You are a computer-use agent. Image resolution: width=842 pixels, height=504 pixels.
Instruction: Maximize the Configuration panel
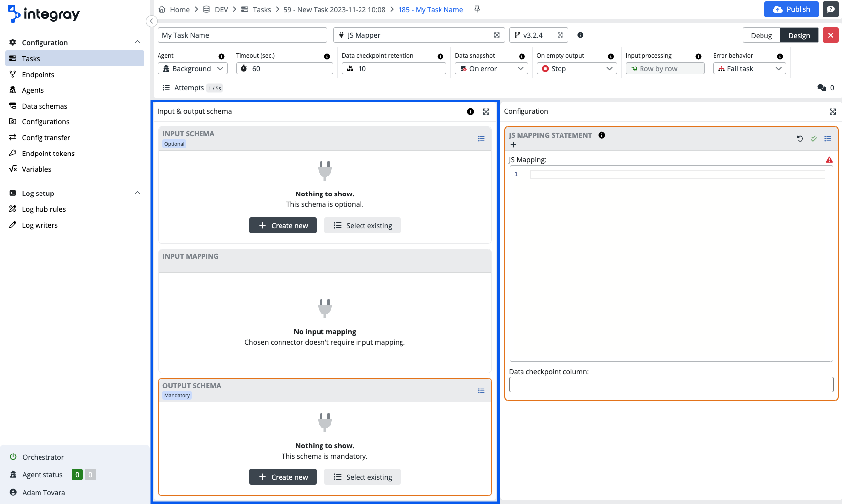tap(832, 112)
